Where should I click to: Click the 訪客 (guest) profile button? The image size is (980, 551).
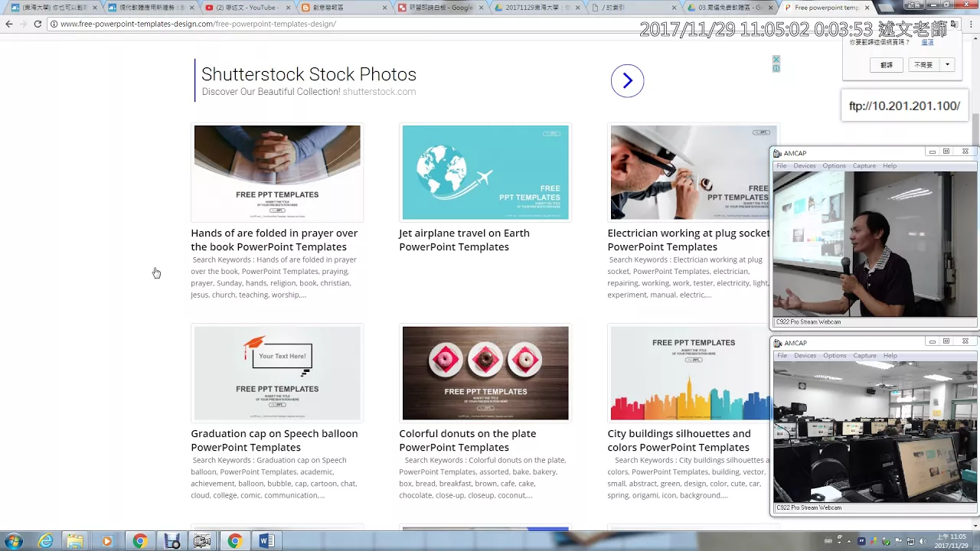[913, 5]
